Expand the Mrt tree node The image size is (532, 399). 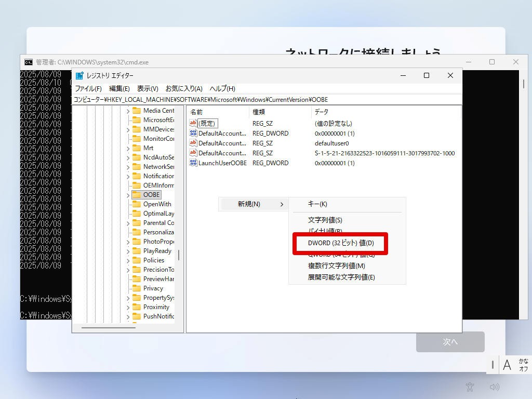(x=128, y=148)
